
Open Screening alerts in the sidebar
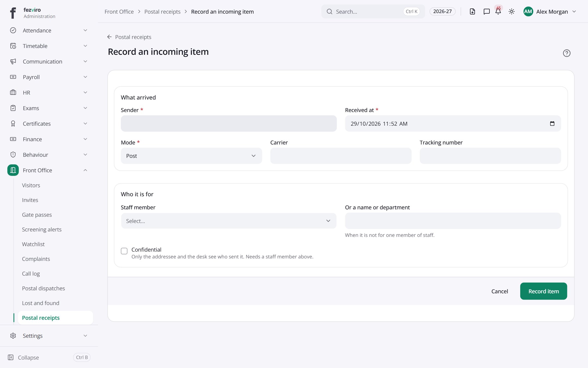tap(42, 230)
